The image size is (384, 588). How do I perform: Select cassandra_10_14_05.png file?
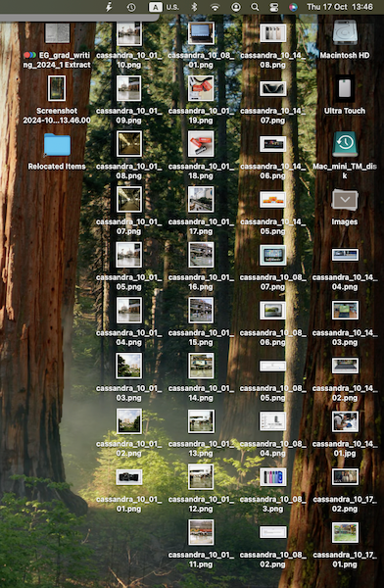272,200
